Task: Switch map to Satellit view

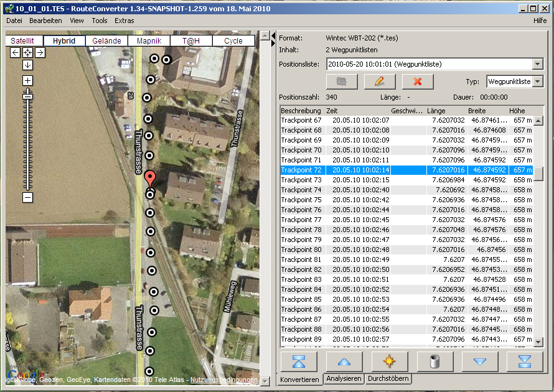Action: coord(22,41)
